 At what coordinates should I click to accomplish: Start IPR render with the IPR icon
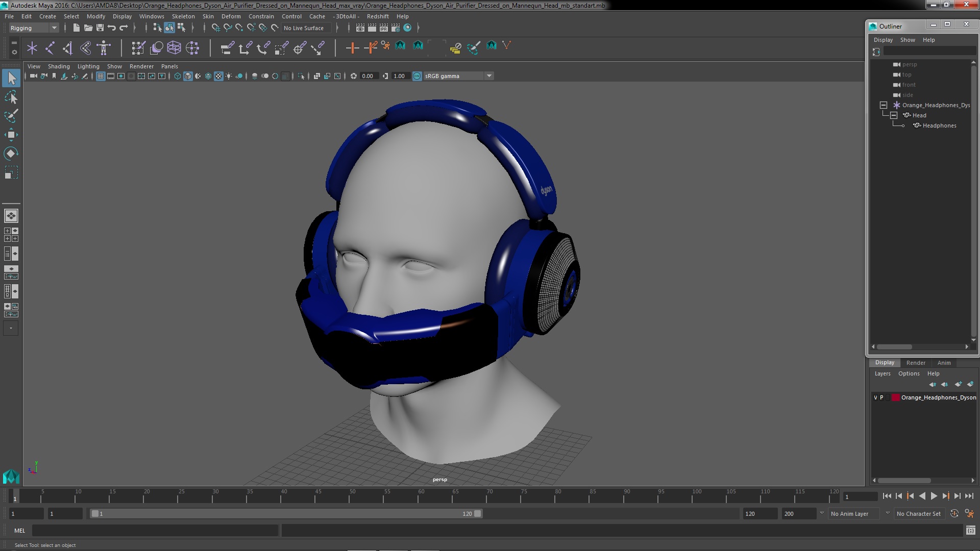(x=384, y=28)
